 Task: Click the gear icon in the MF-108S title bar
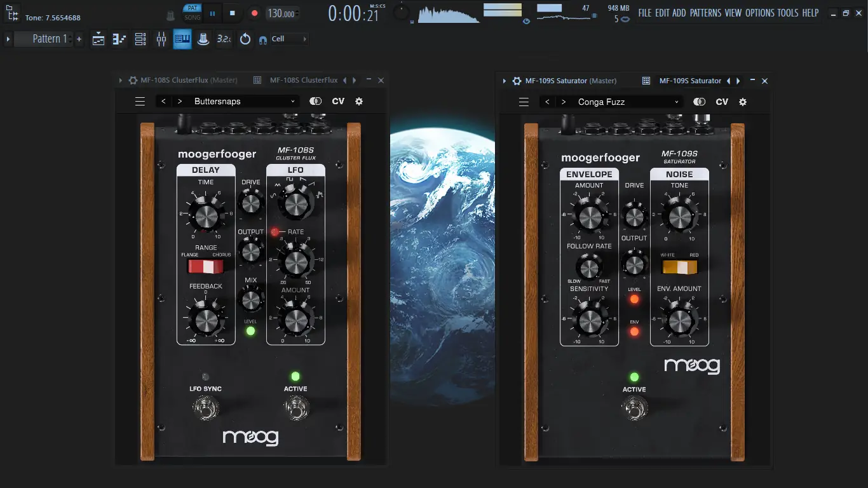(133, 81)
